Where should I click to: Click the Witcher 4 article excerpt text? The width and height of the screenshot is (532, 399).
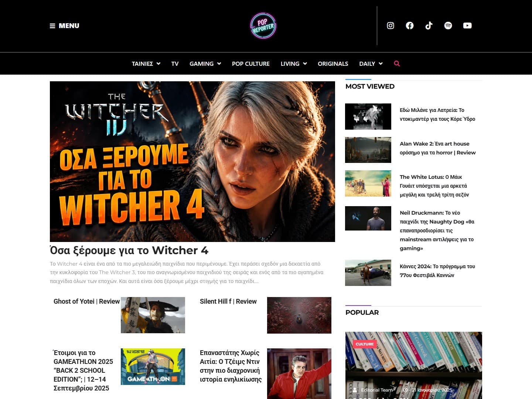tap(187, 272)
